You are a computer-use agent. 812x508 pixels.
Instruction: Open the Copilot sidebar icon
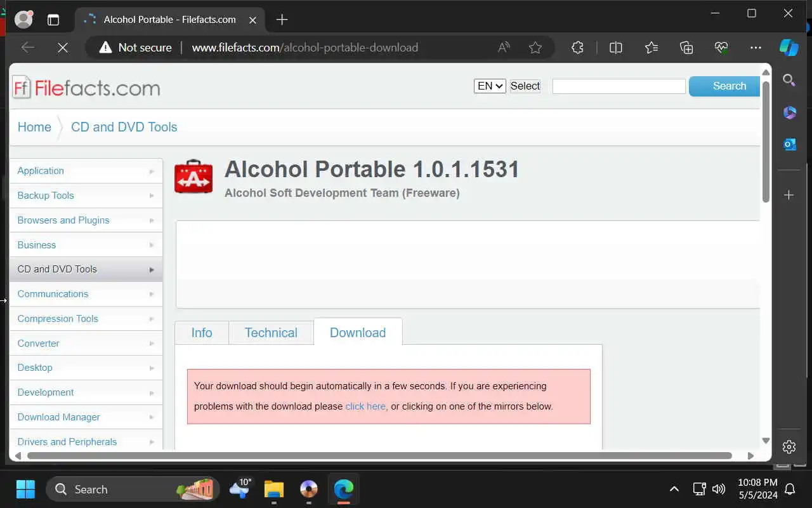click(789, 48)
